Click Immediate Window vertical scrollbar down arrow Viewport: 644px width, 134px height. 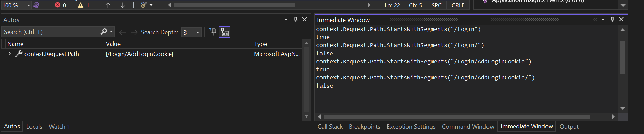click(x=623, y=108)
